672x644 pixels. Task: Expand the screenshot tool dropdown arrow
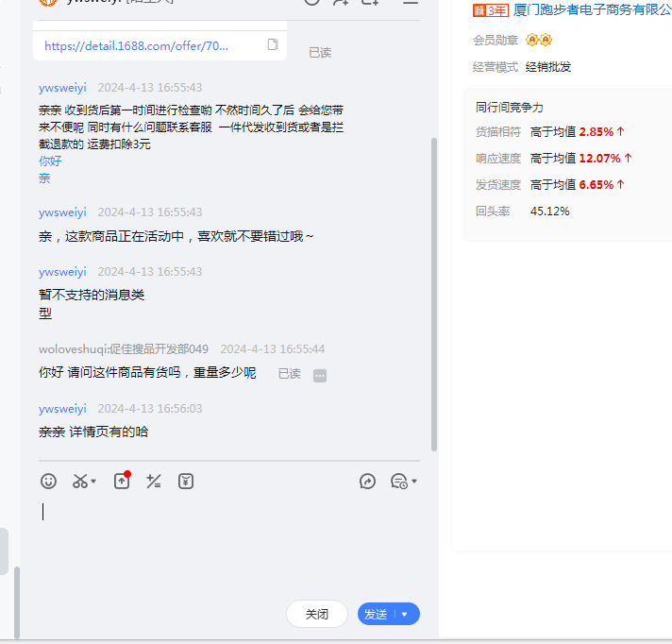[93, 482]
